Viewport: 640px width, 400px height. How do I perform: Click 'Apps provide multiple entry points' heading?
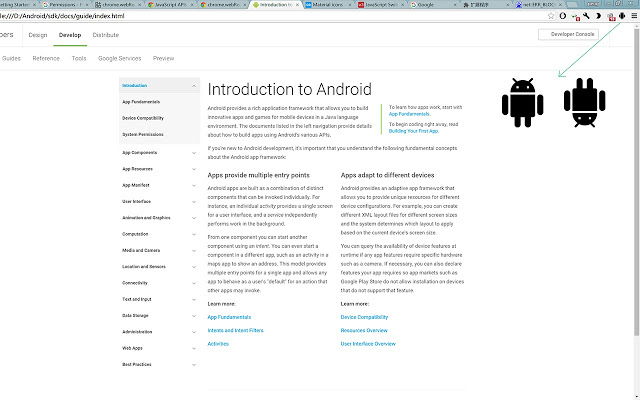coord(258,176)
